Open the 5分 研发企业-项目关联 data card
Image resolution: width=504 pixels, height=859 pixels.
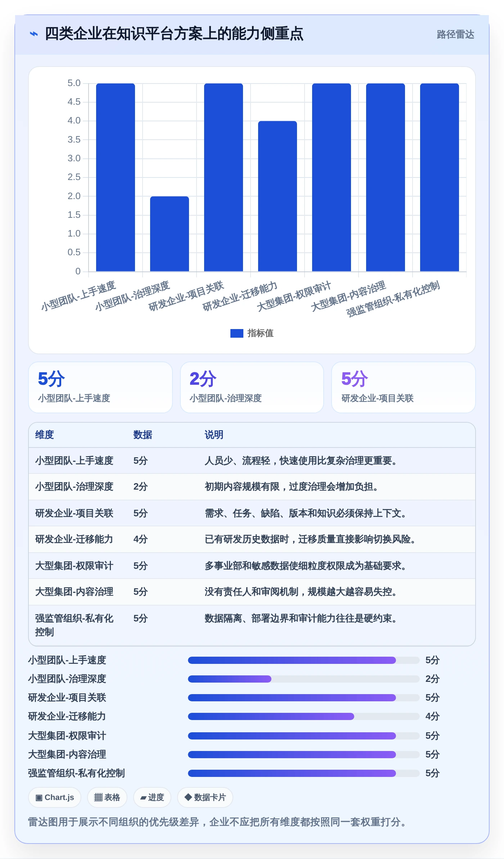(x=404, y=387)
